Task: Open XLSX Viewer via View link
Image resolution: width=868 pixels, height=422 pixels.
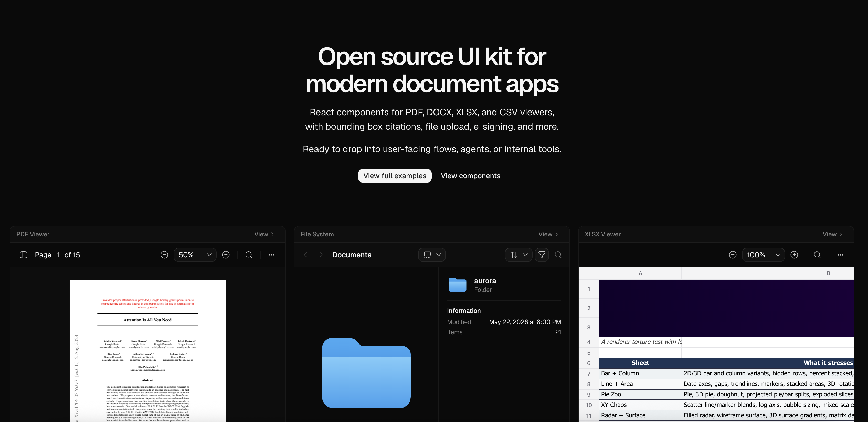Action: 833,234
